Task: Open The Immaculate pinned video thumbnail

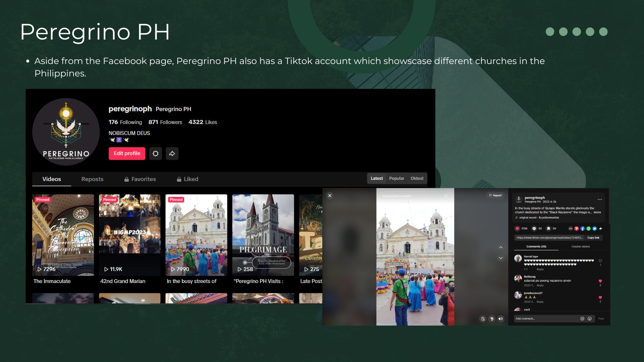Action: (x=63, y=235)
